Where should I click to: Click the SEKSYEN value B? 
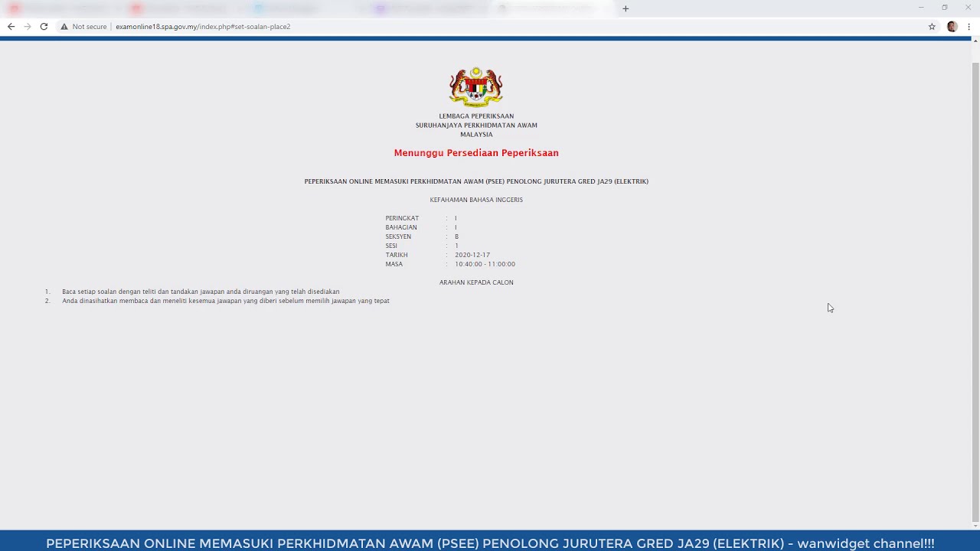pyautogui.click(x=456, y=236)
